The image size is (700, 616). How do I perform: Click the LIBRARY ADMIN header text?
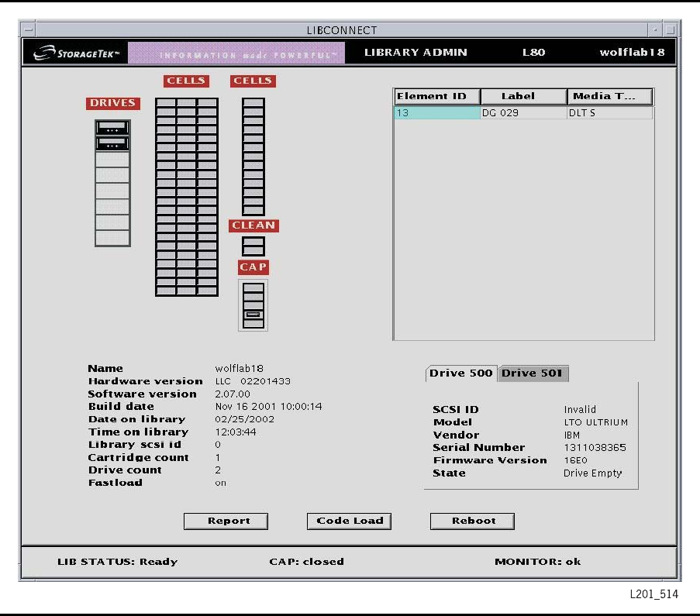click(416, 53)
